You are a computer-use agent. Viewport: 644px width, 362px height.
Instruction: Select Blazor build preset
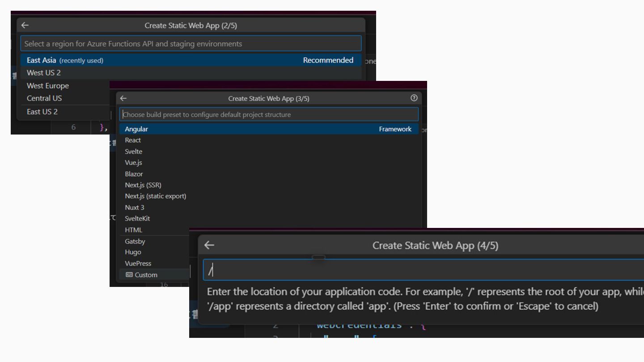click(269, 174)
